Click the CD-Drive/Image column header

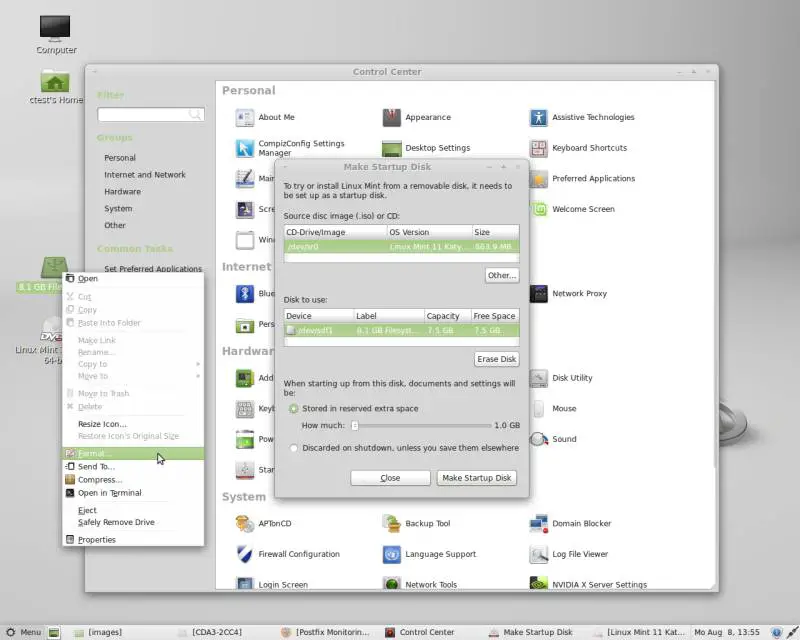tap(336, 232)
